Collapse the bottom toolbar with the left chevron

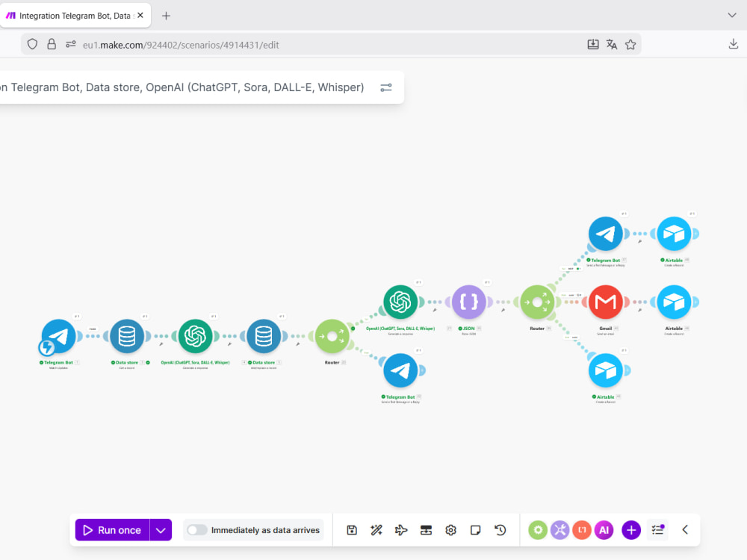[x=685, y=530]
